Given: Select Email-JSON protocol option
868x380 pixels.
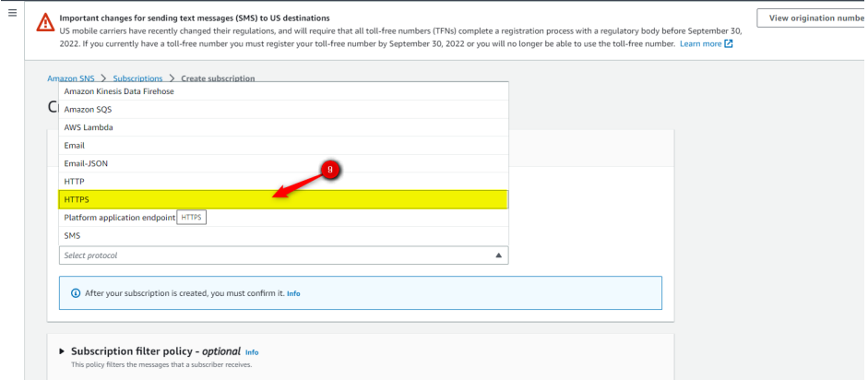Looking at the screenshot, I should coord(86,163).
